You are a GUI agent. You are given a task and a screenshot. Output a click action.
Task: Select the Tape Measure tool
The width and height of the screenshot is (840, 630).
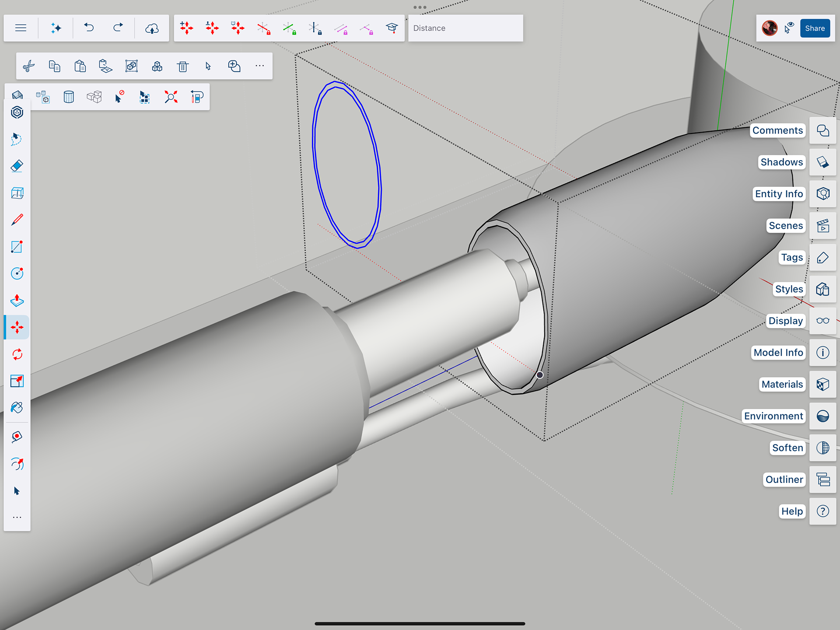17,437
